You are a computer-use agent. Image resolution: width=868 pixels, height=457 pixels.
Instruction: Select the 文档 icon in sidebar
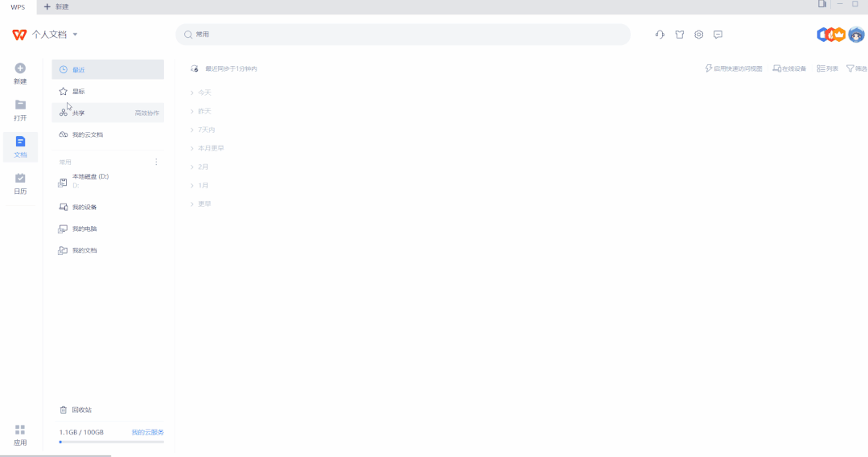pos(20,142)
